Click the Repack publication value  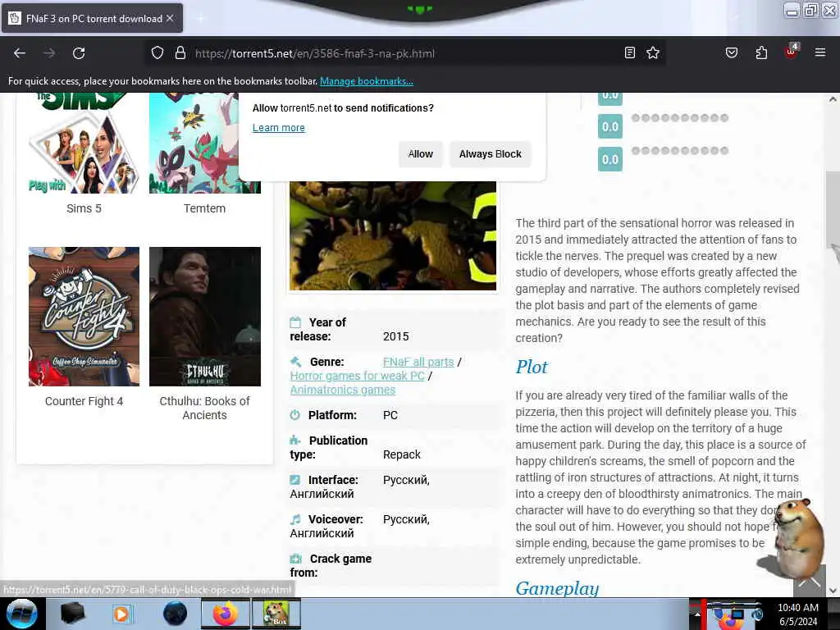(402, 454)
